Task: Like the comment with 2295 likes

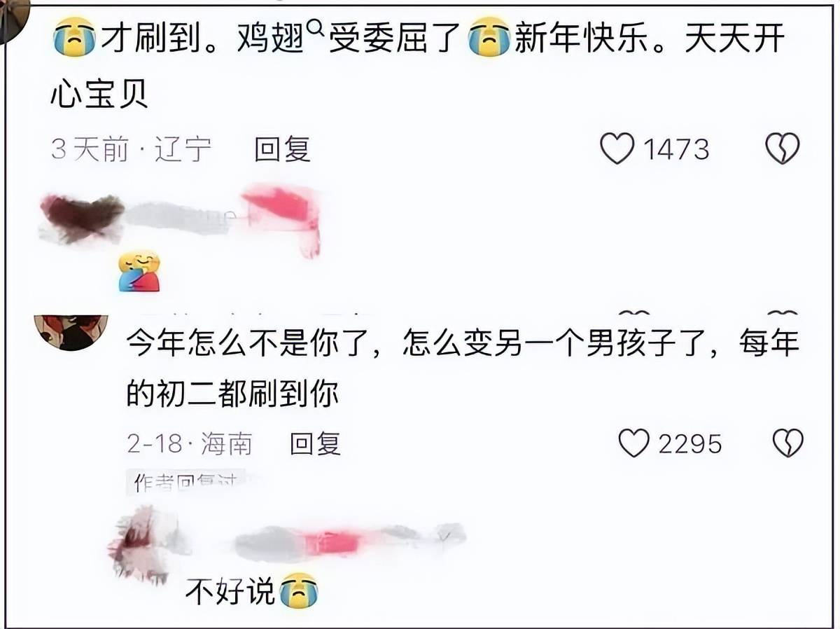Action: click(634, 443)
